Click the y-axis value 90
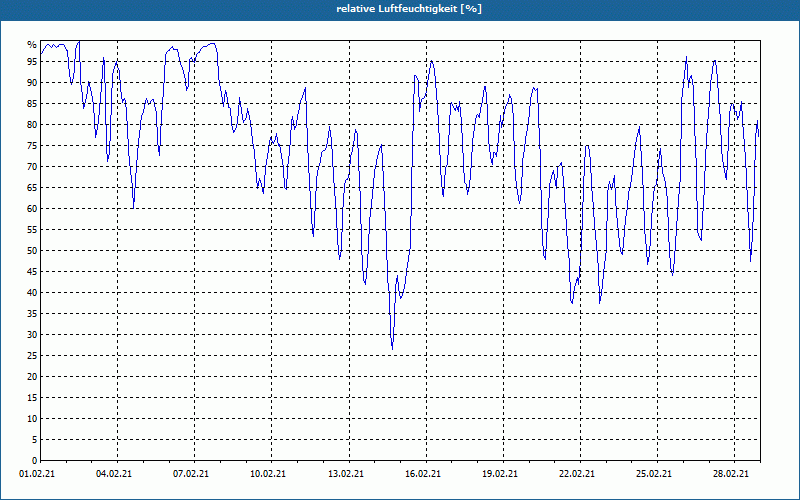Viewport: 800px width, 500px height. (x=32, y=83)
